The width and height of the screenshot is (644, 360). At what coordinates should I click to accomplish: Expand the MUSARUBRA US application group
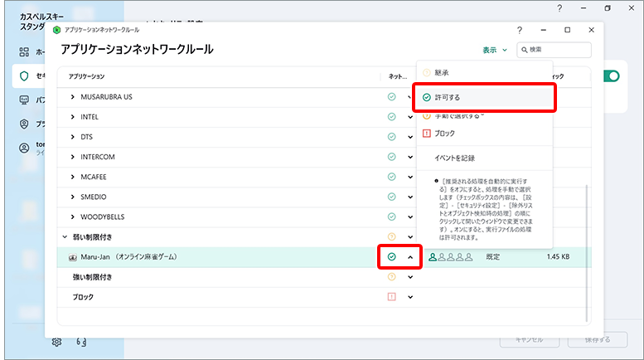[x=73, y=97]
